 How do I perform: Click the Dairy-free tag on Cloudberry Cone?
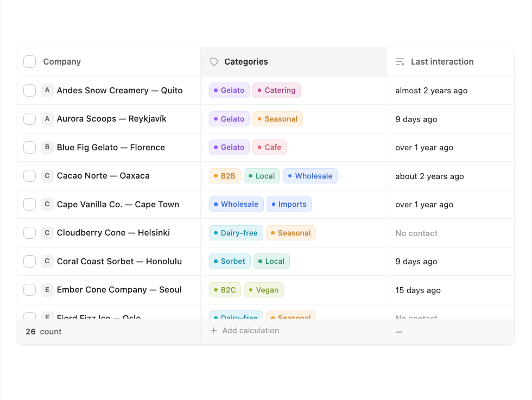[236, 233]
